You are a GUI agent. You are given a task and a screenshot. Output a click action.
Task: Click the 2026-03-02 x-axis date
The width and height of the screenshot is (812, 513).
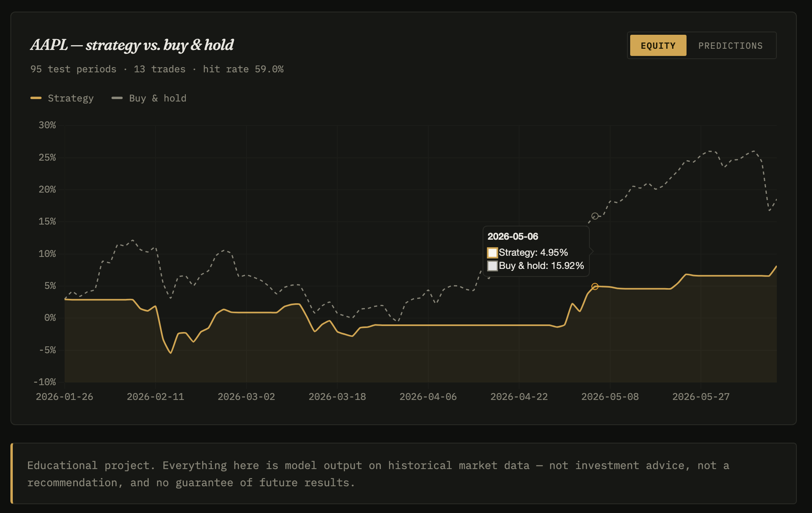(x=246, y=397)
